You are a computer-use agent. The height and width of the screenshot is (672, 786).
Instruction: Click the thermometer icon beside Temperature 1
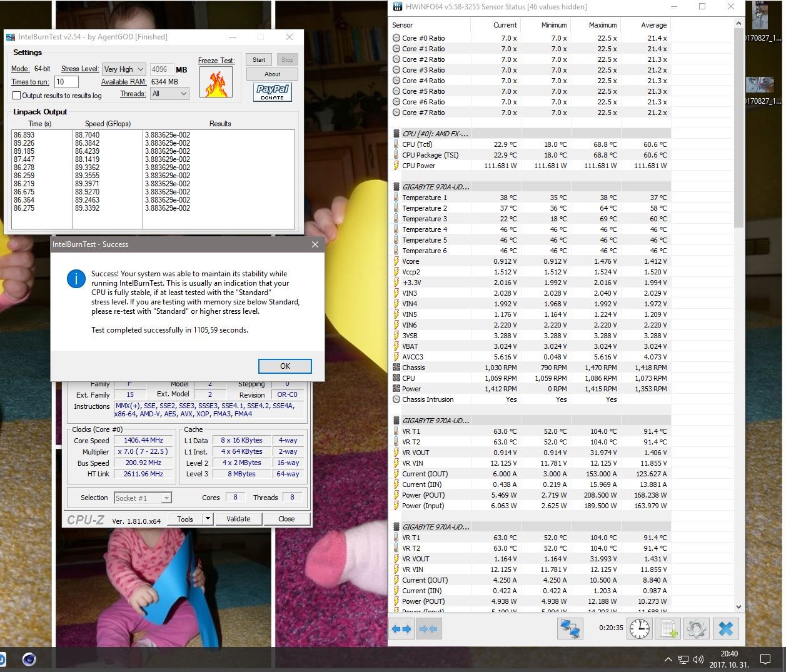(x=396, y=198)
